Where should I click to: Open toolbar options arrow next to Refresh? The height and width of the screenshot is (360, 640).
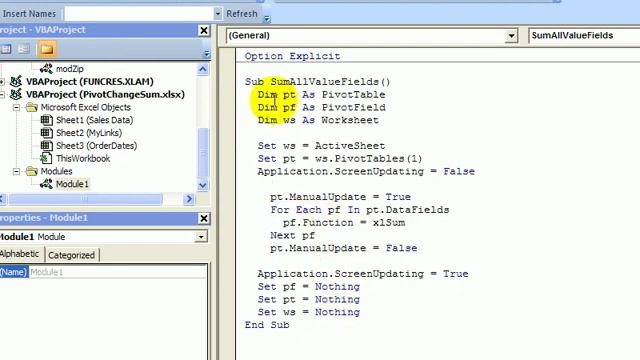pos(267,18)
